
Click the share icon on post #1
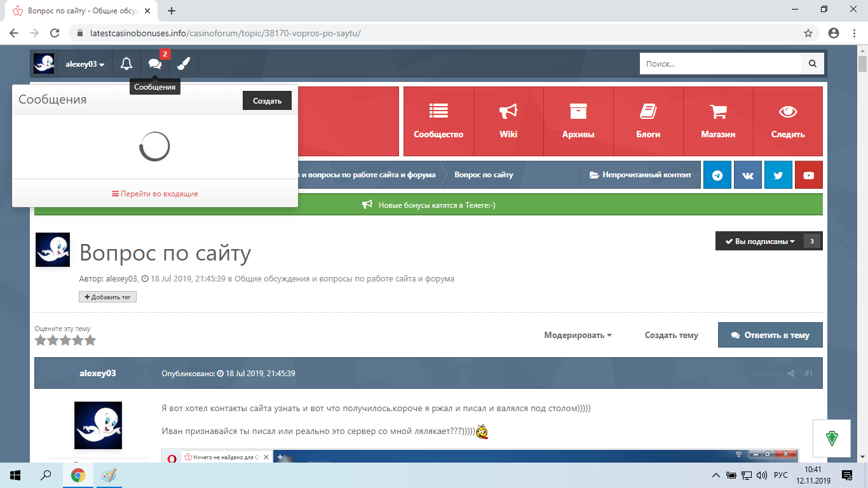[x=791, y=374]
